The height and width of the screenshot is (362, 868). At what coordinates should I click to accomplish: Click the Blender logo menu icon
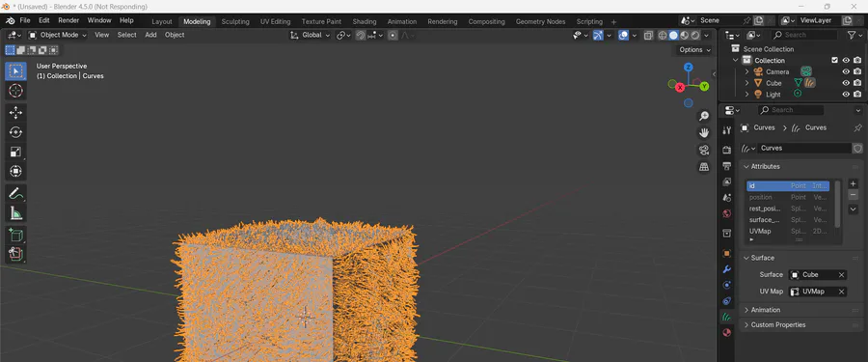pos(10,20)
